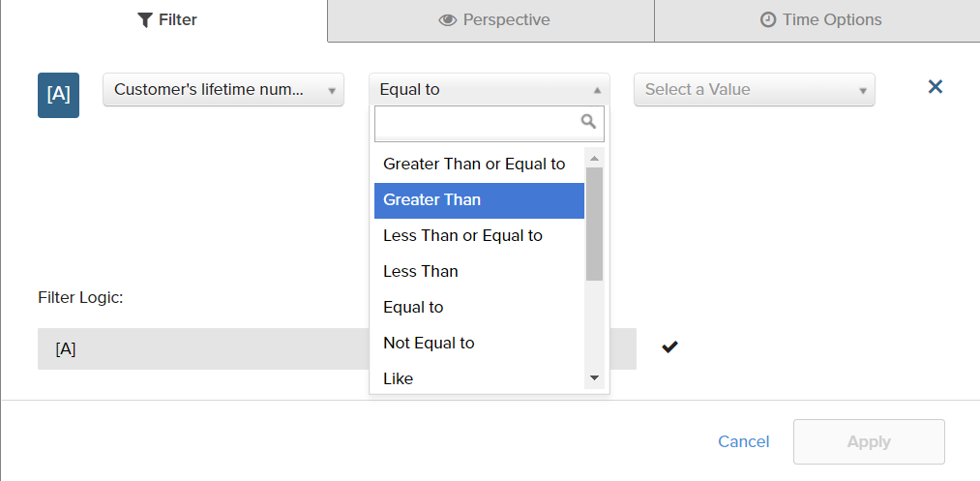Click the [A] filter badge
980x481 pixels.
pos(58,95)
